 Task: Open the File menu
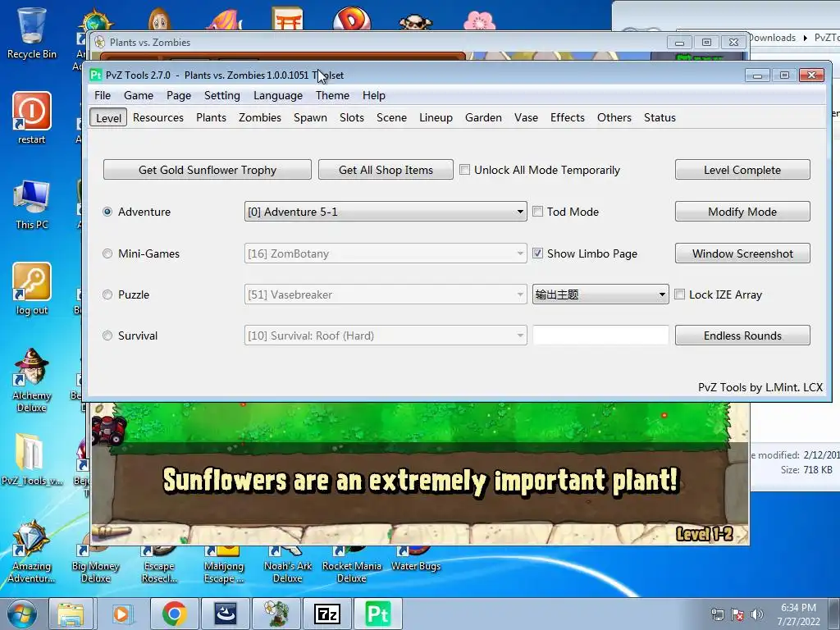[x=103, y=95]
